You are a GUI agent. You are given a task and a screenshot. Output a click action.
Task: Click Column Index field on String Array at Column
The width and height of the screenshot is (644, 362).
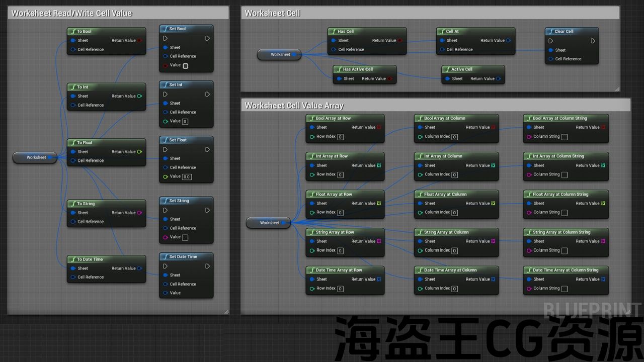pyautogui.click(x=454, y=250)
